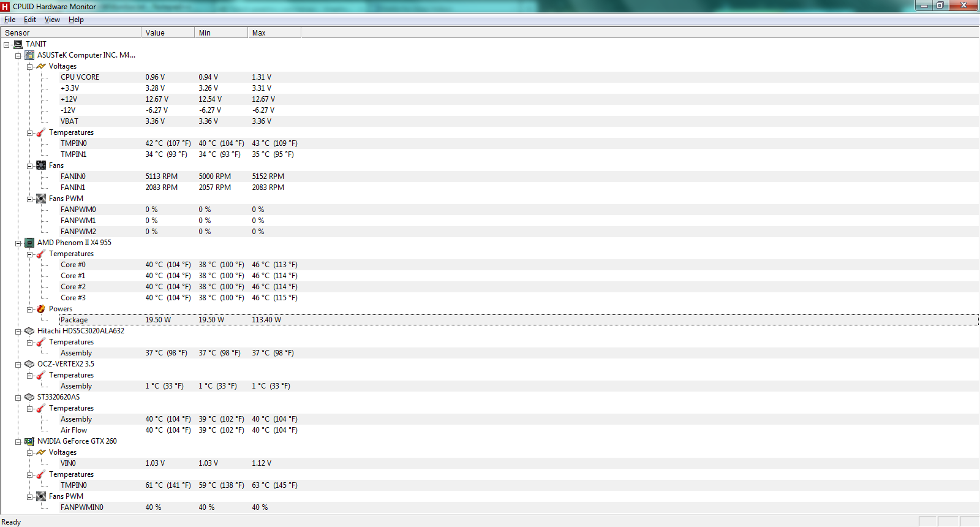The width and height of the screenshot is (980, 527).
Task: Click the NVIDIA GeForce GTX 260 card icon
Action: tap(29, 441)
